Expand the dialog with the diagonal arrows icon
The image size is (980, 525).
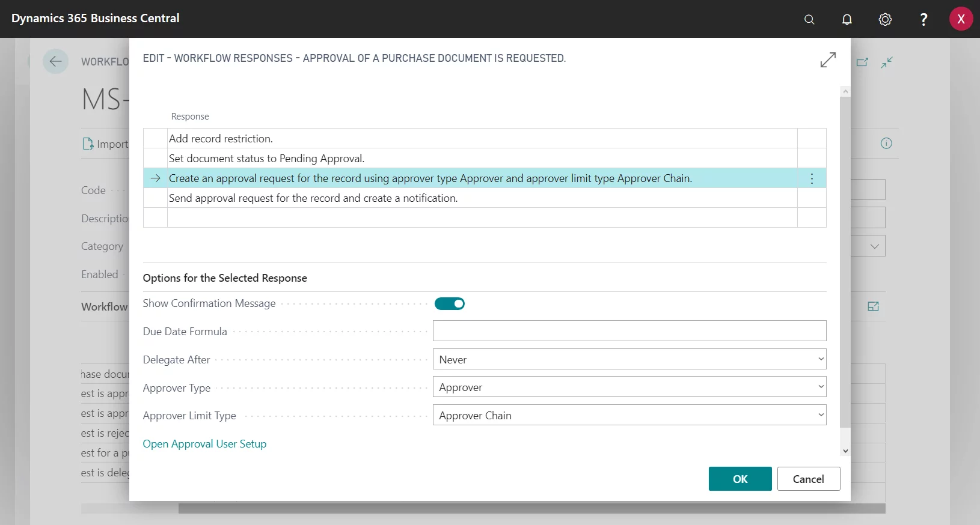pos(828,60)
